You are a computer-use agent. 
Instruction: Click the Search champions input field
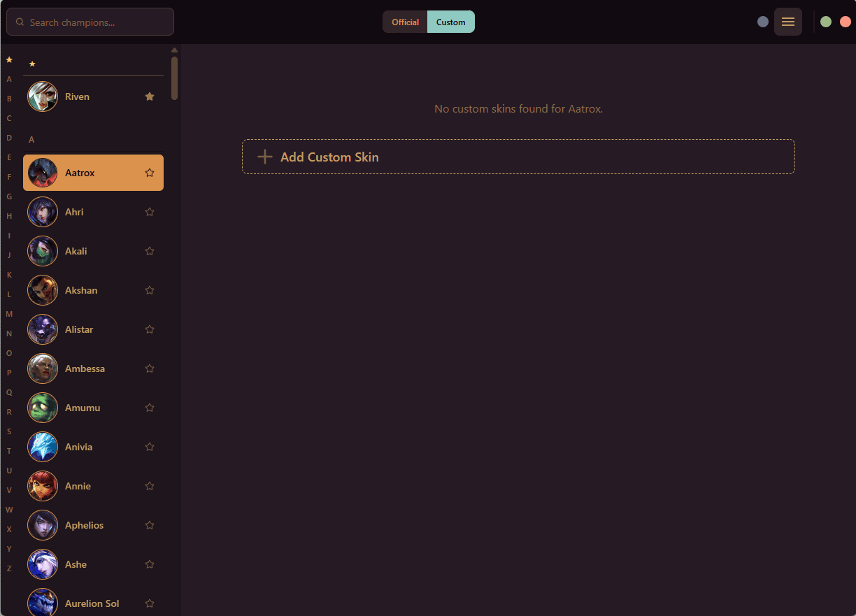(90, 22)
